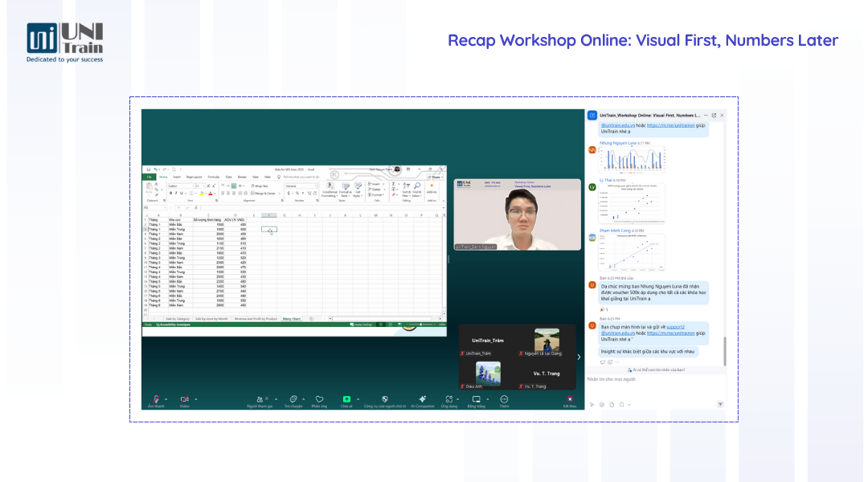Open Cell Styles gallery
Image resolution: width=868 pixels, height=482 pixels.
[x=358, y=190]
